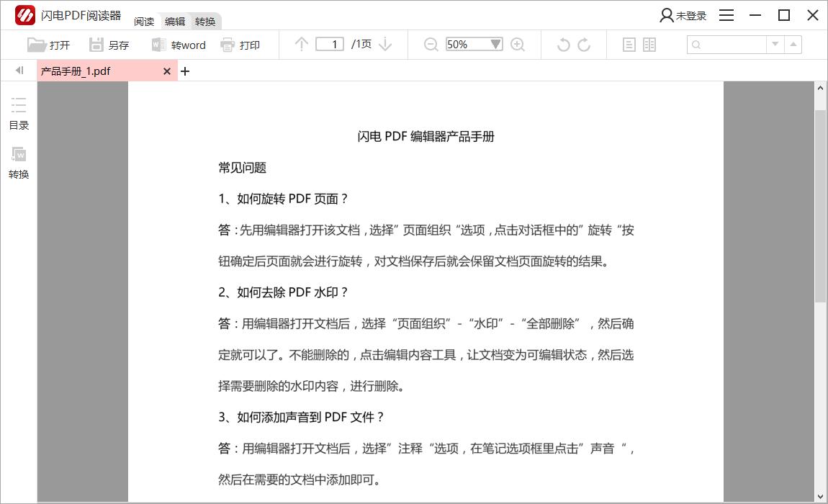Screen dimensions: 828x504
Task: Minimize the PDF reader window
Action: (x=755, y=15)
